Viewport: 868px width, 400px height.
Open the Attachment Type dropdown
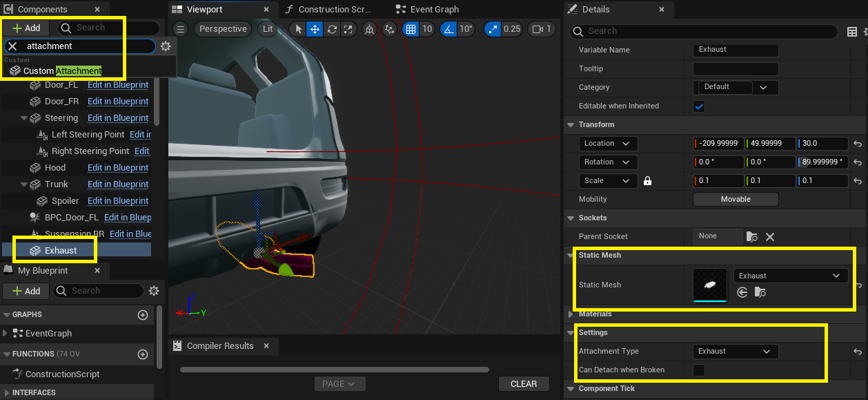tap(735, 352)
